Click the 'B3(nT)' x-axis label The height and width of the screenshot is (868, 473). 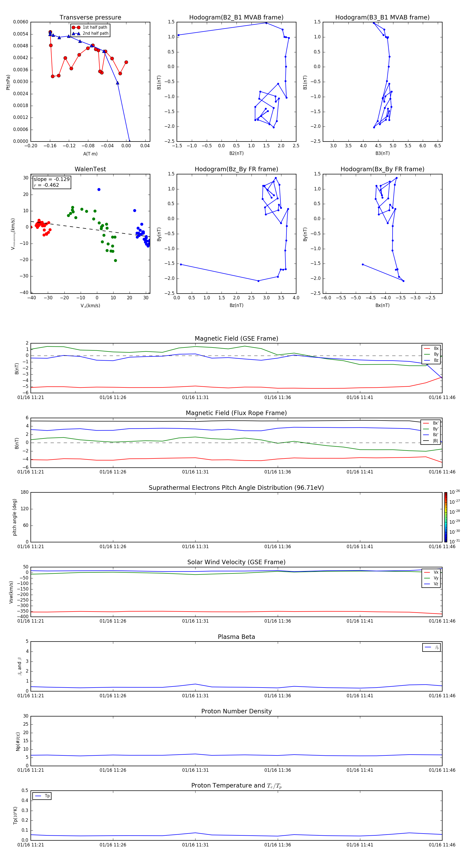pyautogui.click(x=382, y=154)
